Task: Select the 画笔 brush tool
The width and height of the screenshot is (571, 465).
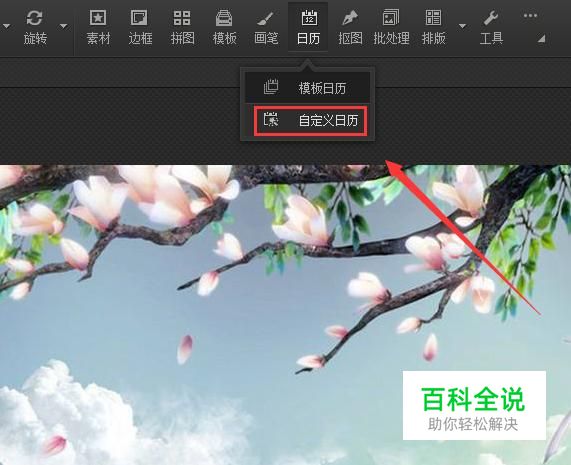Action: point(267,27)
